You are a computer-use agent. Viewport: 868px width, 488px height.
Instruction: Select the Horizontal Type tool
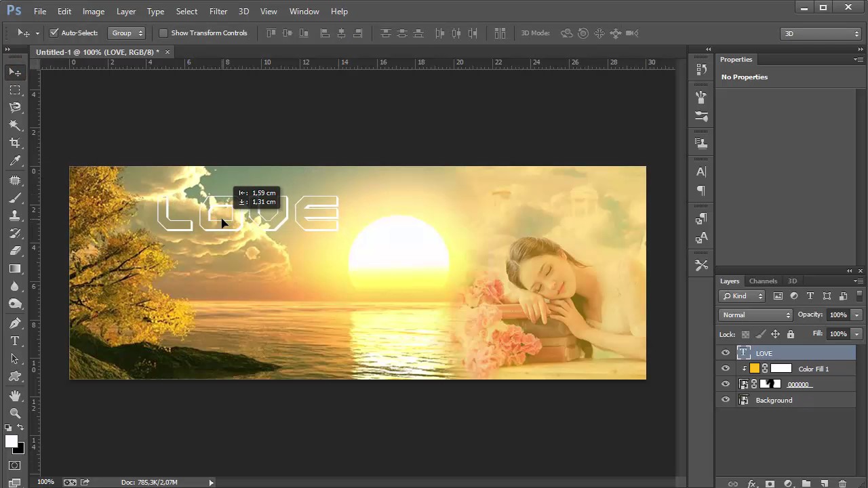coord(15,341)
